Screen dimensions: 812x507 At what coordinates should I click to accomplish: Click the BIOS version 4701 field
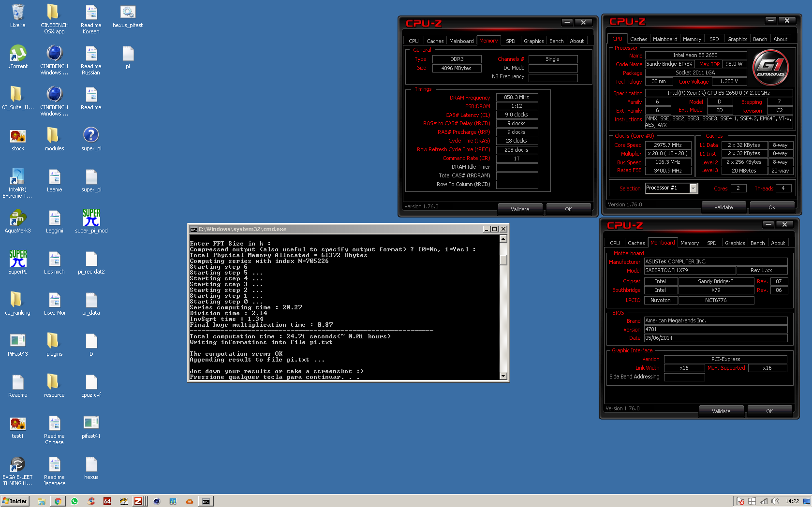pos(716,329)
